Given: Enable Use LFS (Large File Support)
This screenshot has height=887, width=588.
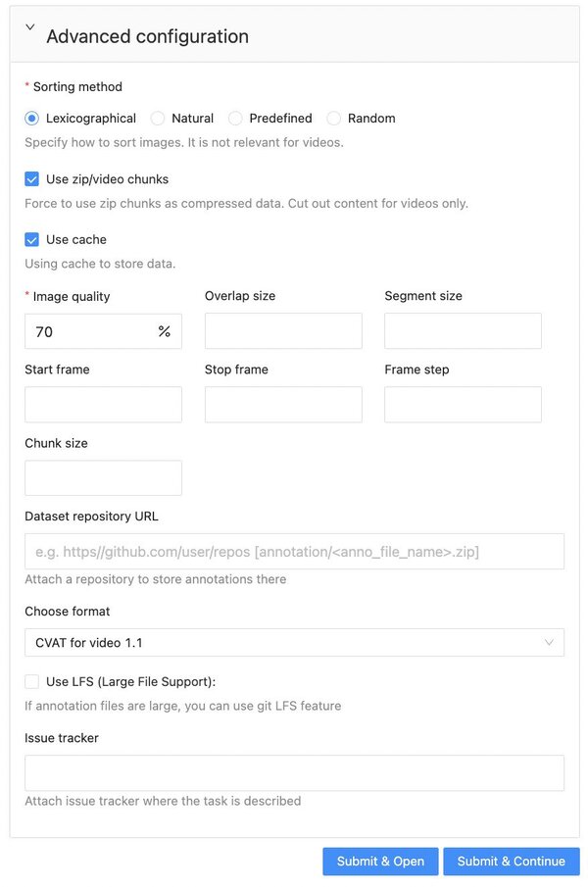Looking at the screenshot, I should [x=32, y=682].
